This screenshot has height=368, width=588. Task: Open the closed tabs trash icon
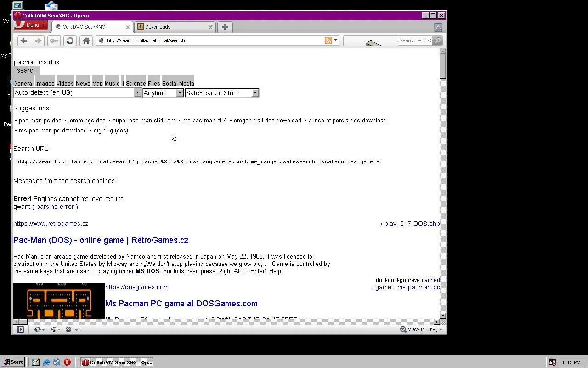(x=438, y=27)
